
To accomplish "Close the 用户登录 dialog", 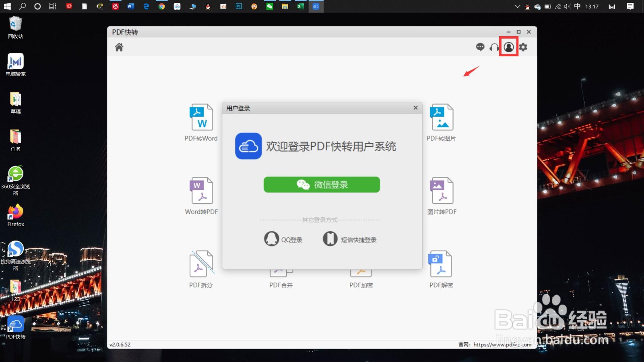I will 415,107.
